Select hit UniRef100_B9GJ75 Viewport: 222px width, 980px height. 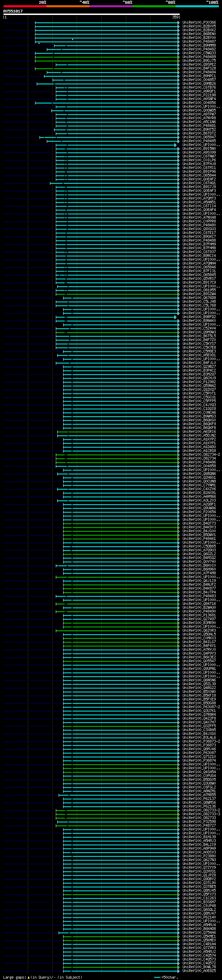[x=199, y=60]
